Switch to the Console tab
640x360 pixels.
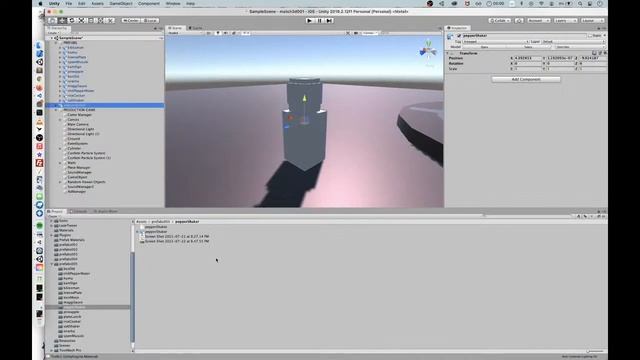[x=78, y=211]
